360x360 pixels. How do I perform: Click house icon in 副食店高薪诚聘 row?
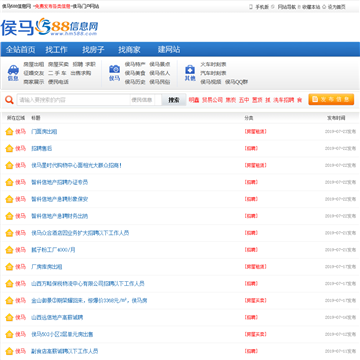(x=9, y=351)
